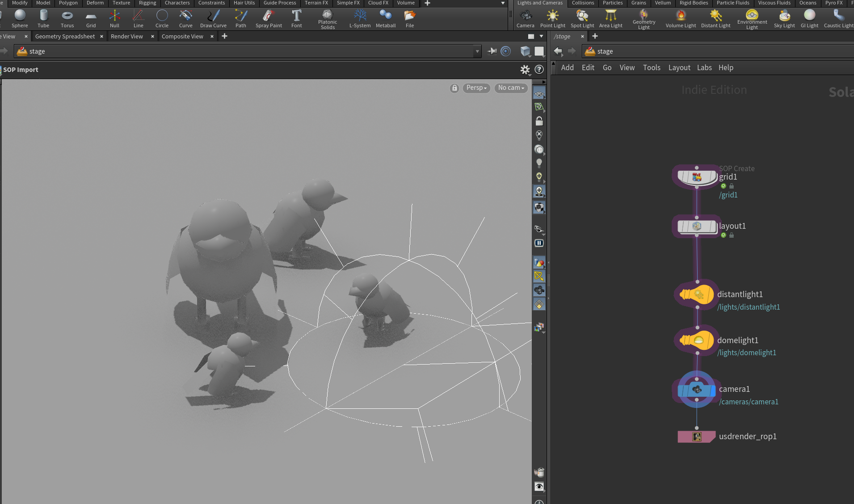Select the camera1 node in the network
Image resolution: width=854 pixels, height=504 pixels.
point(697,390)
